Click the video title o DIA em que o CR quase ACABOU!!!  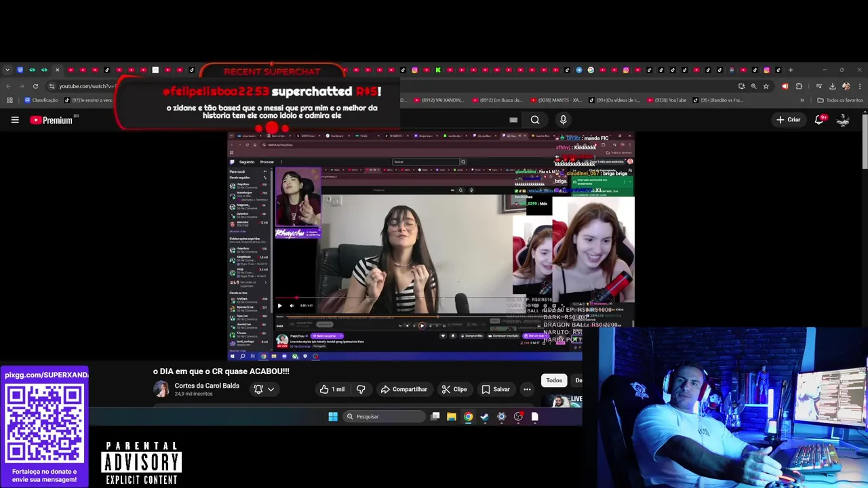click(221, 371)
